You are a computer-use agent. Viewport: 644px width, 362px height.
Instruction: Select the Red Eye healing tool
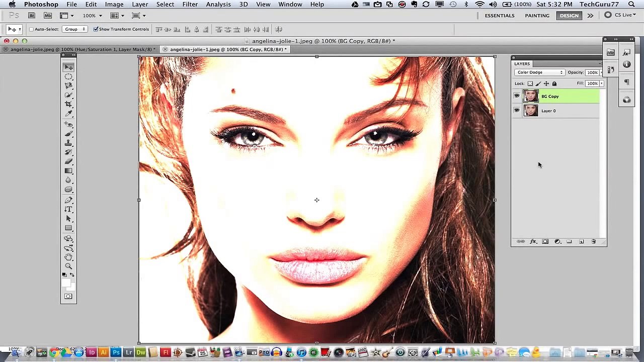point(68,124)
